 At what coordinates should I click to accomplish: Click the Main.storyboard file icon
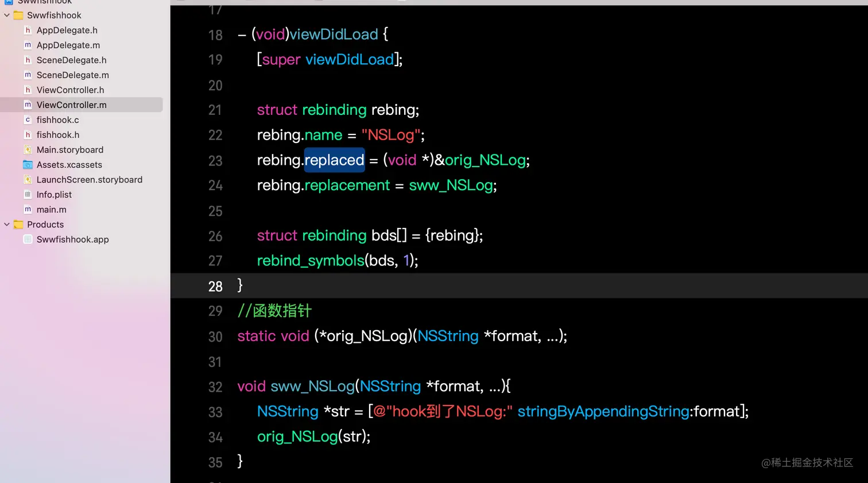(28, 149)
